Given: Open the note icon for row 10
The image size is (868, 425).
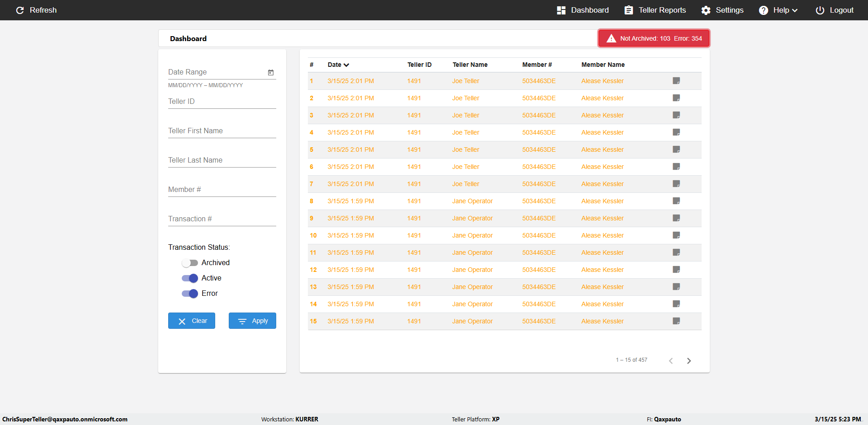Looking at the screenshot, I should pyautogui.click(x=676, y=235).
